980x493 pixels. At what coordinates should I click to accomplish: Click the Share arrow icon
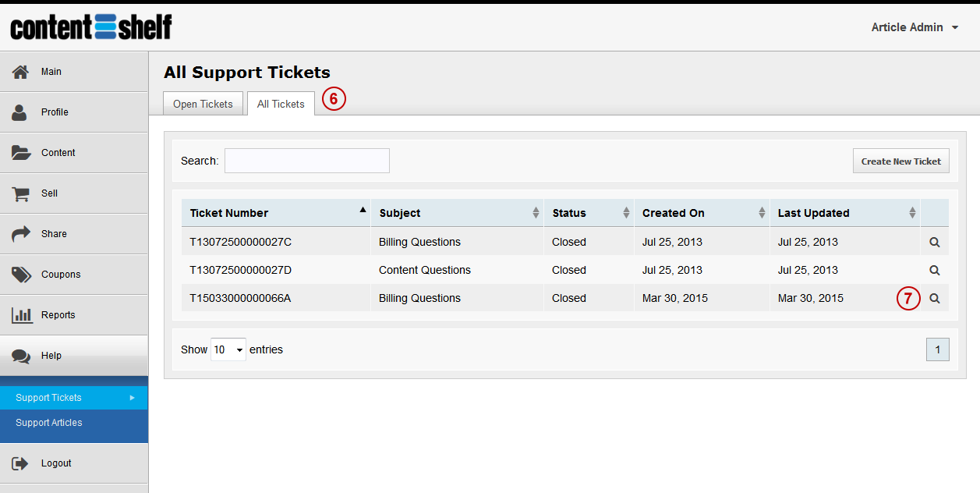pos(21,234)
